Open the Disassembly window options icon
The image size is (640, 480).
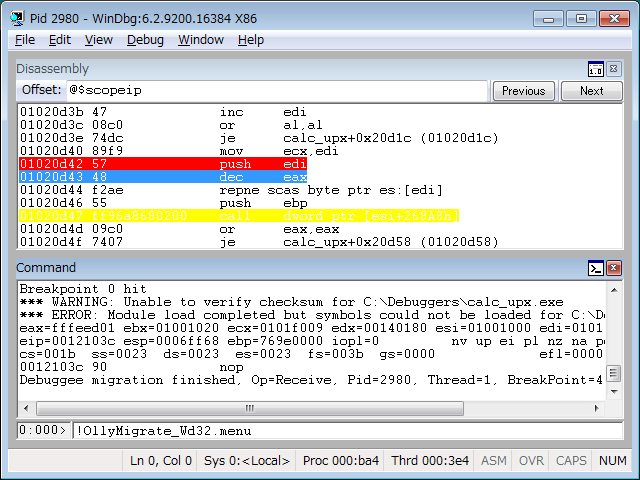[596, 69]
